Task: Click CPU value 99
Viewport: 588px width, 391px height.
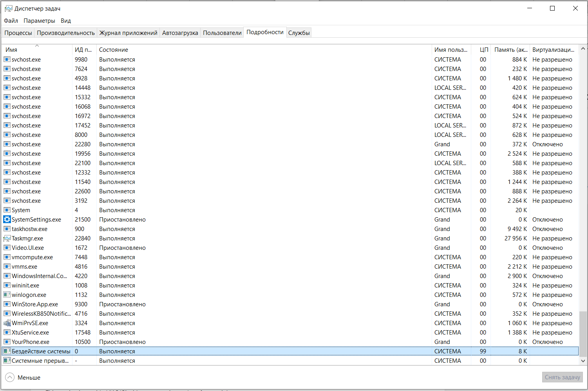Action: pos(483,351)
